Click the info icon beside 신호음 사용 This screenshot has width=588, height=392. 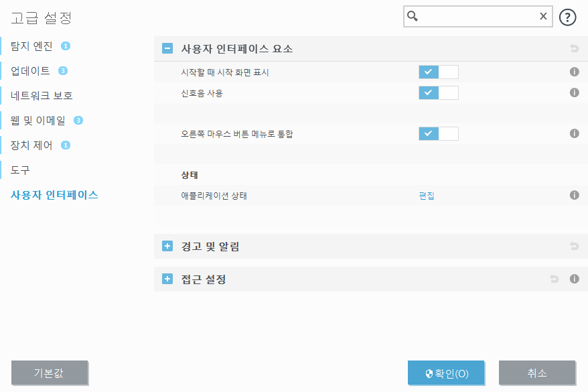click(574, 92)
